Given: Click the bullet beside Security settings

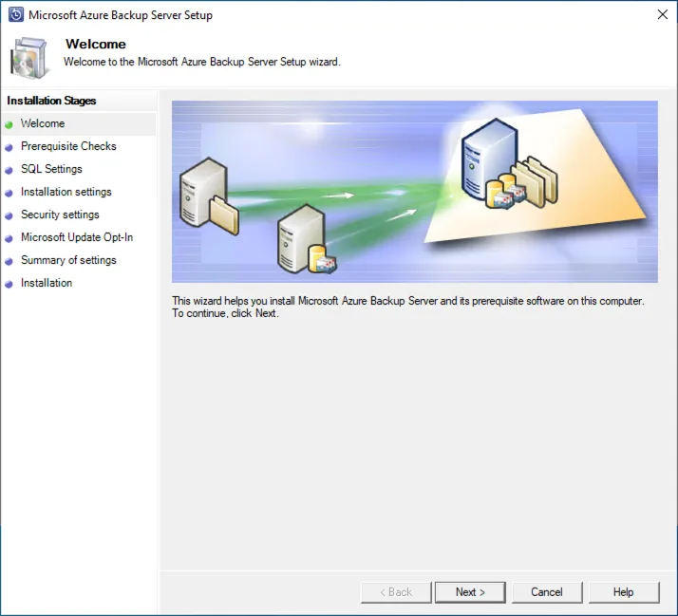Looking at the screenshot, I should (x=9, y=215).
